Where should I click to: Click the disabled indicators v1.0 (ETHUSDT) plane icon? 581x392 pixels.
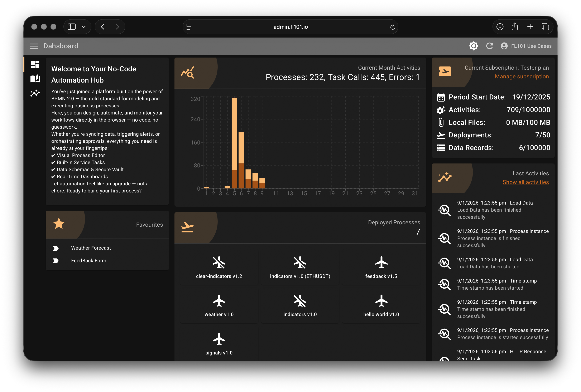point(300,263)
